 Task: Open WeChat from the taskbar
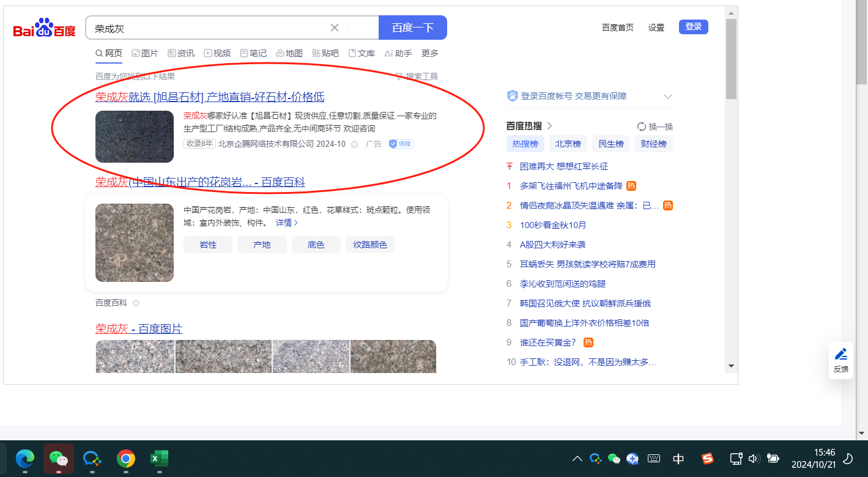point(58,458)
